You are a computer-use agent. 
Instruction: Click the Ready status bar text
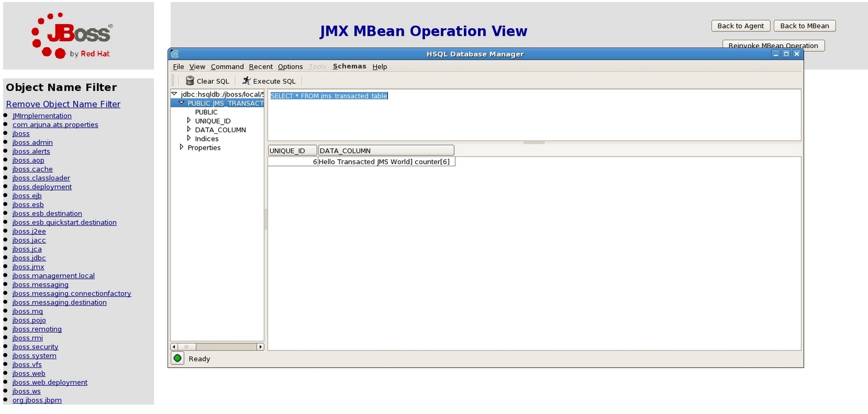tap(199, 359)
